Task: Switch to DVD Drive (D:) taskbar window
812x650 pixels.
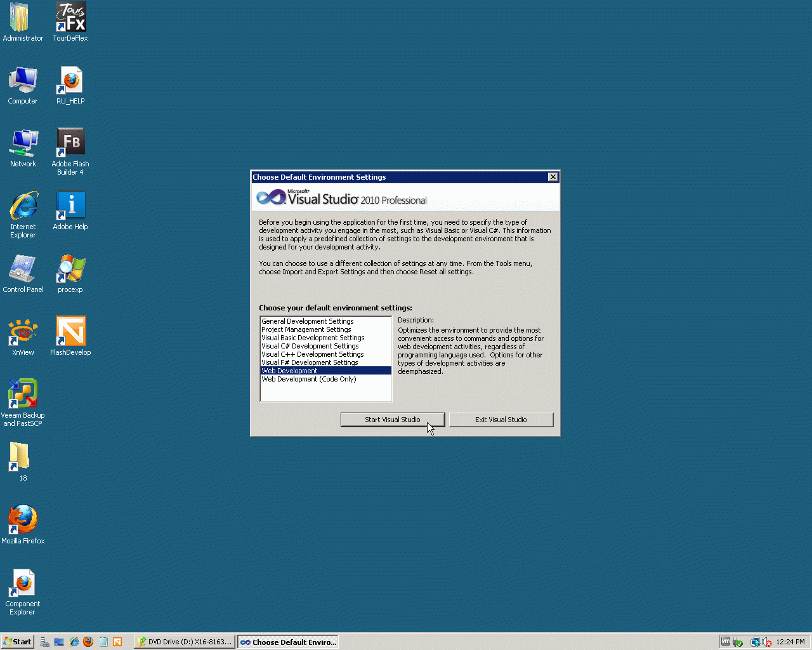Action: point(185,642)
